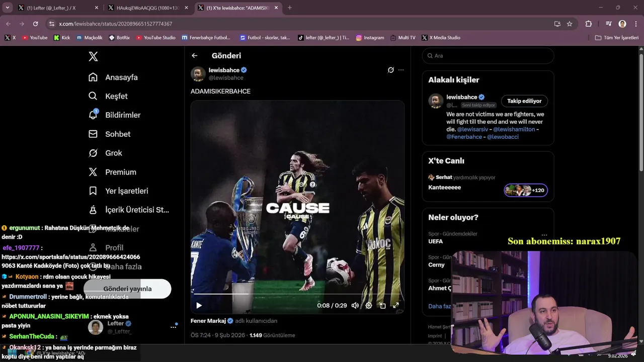Click the bookmark icon beside Yer İşaretleri
644x362 pixels.
(93, 191)
